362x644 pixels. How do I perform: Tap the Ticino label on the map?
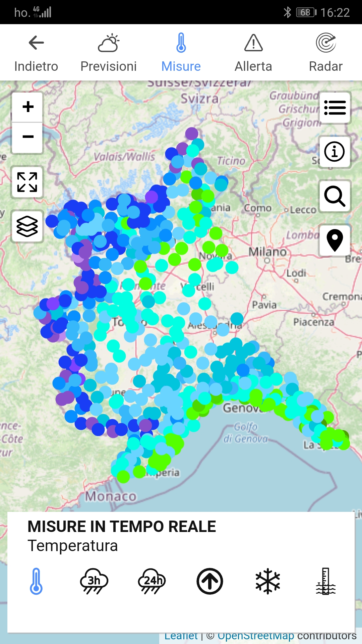(231, 161)
